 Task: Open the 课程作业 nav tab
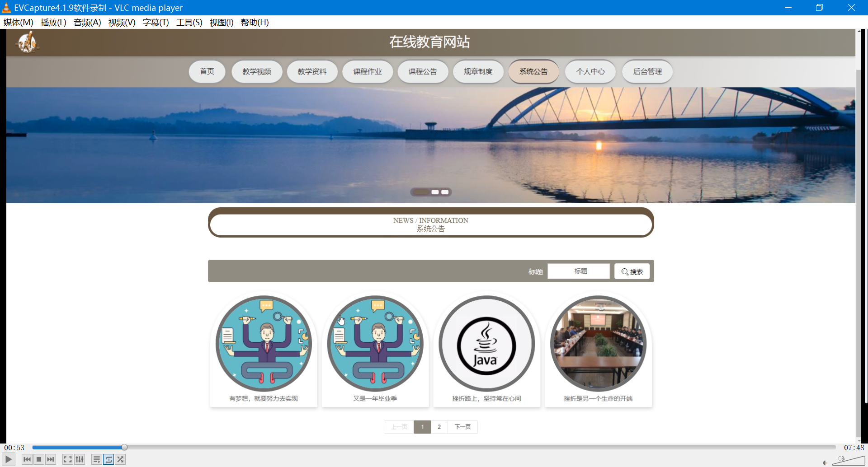click(x=368, y=71)
